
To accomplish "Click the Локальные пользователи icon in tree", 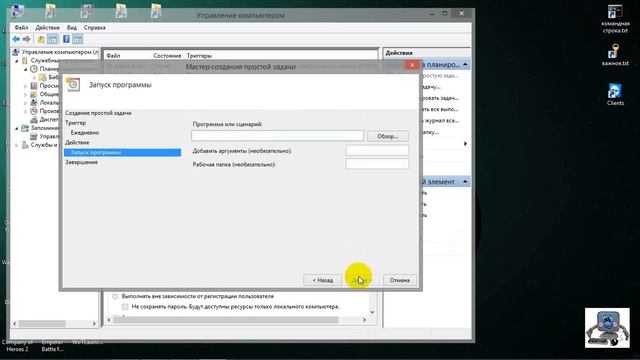I will click(34, 102).
